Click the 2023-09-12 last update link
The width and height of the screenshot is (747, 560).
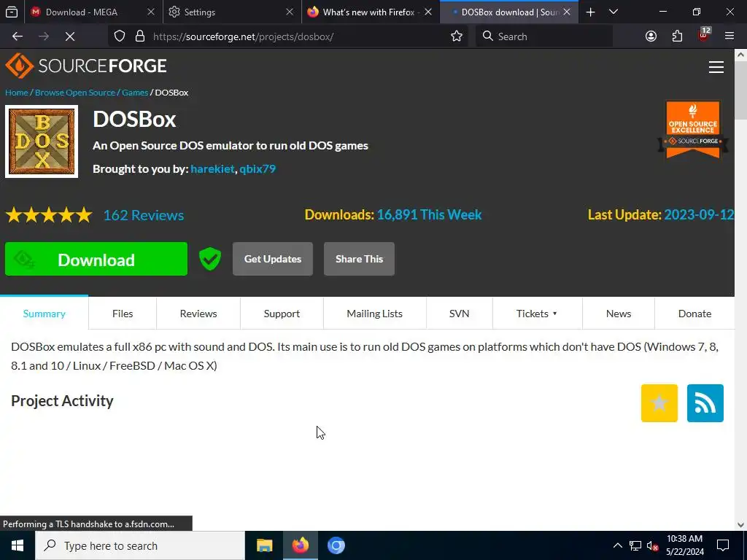click(699, 215)
